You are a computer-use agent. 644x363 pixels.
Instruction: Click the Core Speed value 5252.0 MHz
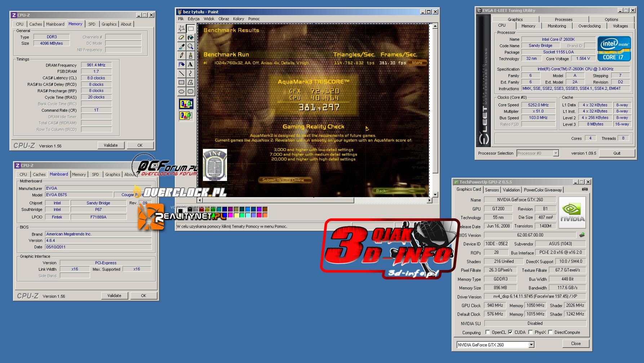tap(538, 105)
